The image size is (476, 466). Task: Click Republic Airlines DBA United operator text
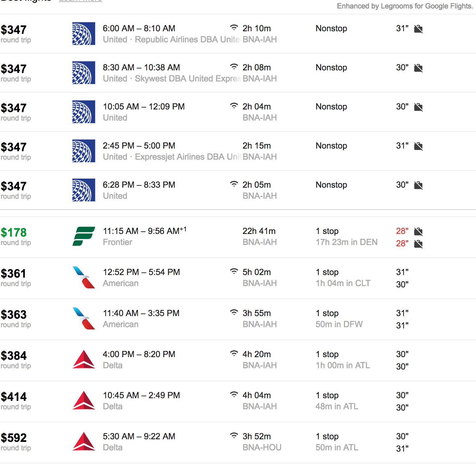188,39
